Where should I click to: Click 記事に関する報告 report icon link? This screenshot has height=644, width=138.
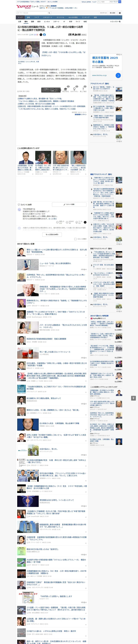[23, 91]
